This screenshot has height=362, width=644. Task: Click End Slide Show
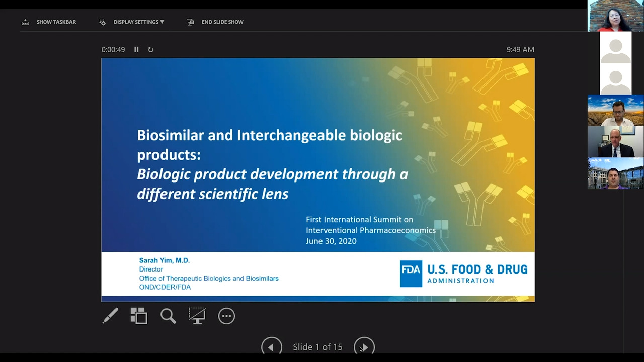pos(222,22)
